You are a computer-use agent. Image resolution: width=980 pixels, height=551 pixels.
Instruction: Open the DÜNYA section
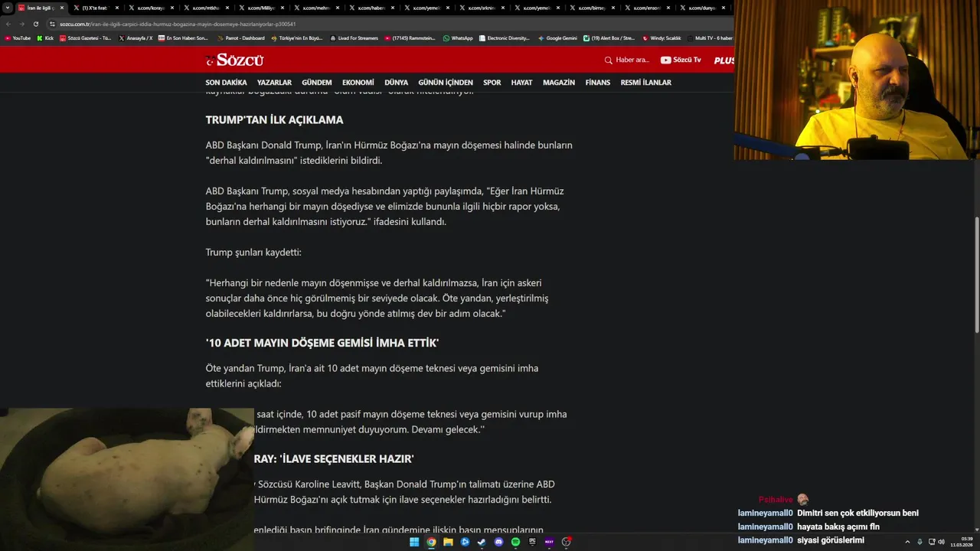(396, 83)
